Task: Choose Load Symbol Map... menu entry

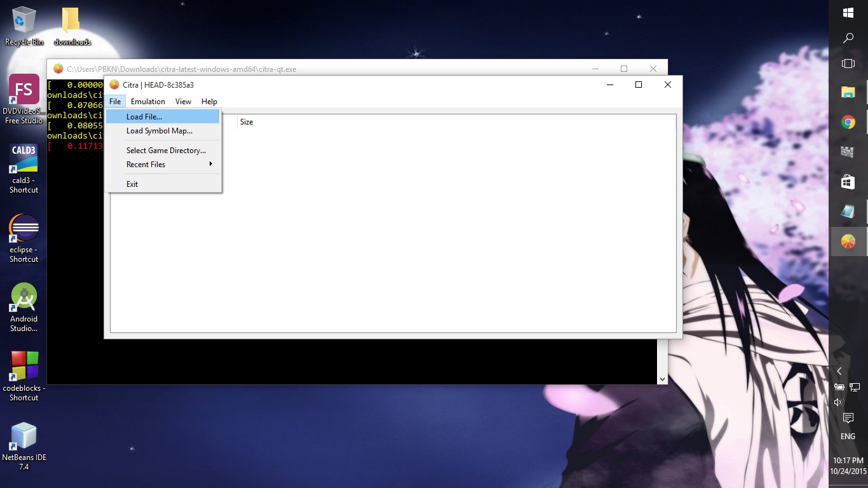Action: (x=159, y=131)
